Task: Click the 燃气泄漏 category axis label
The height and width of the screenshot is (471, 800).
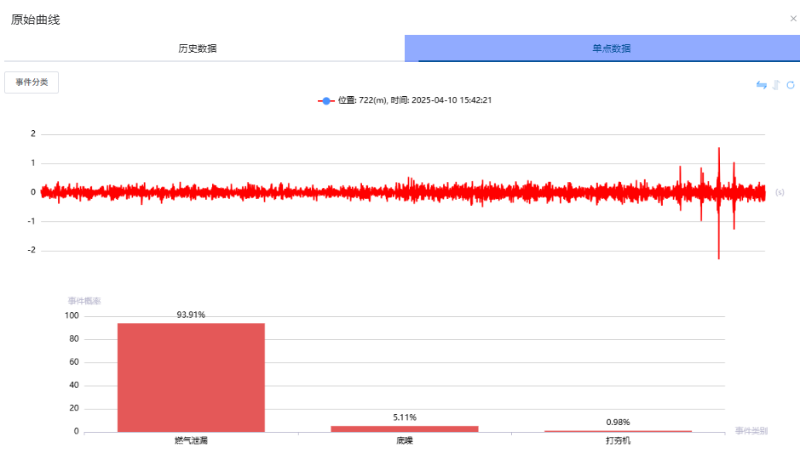Action: (191, 440)
